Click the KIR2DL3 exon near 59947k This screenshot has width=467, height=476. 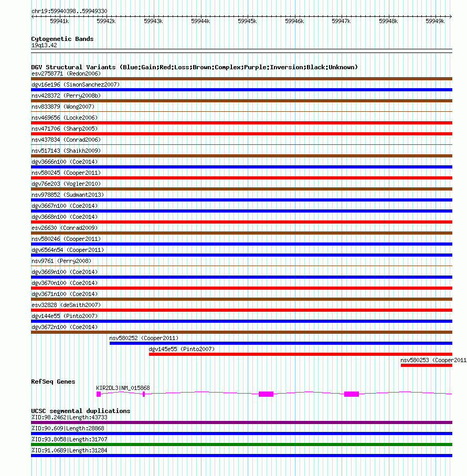352,394
